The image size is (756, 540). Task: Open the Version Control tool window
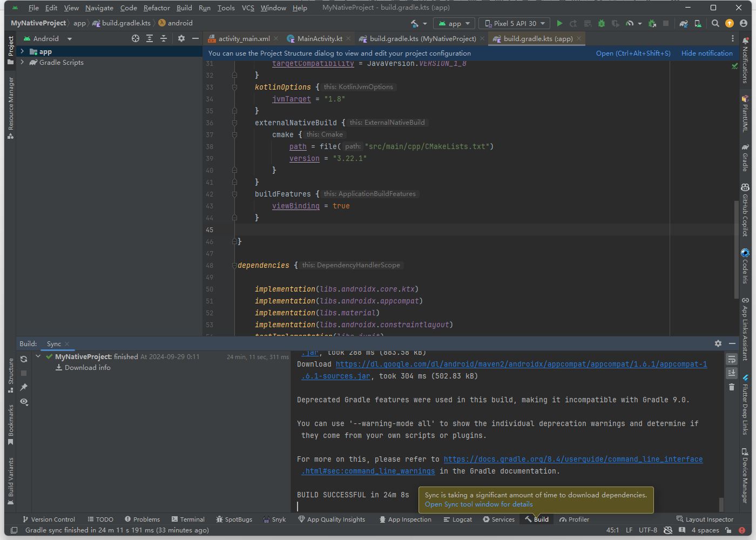click(x=49, y=519)
